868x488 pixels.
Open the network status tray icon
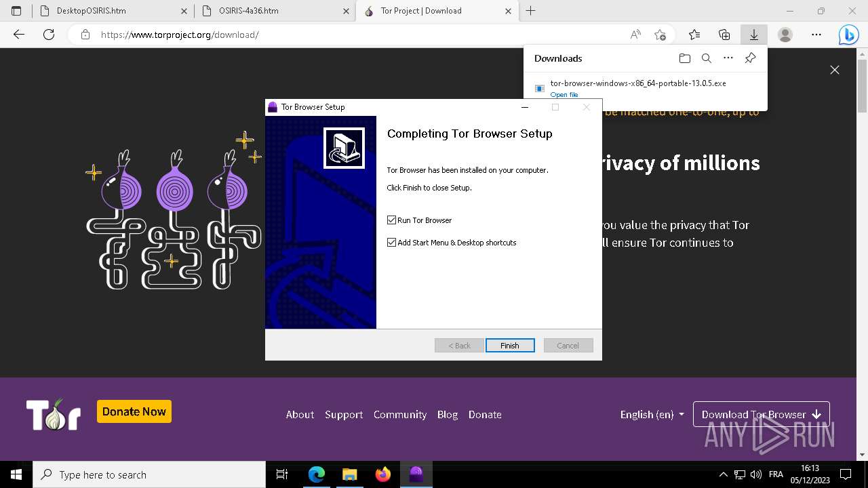740,474
